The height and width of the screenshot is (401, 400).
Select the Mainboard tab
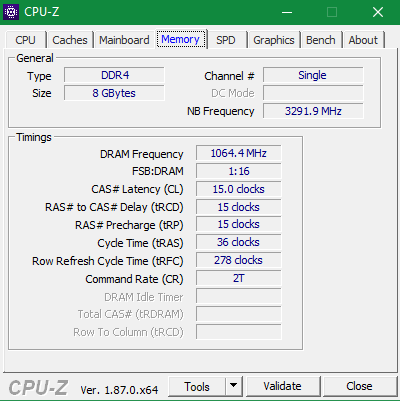click(124, 40)
